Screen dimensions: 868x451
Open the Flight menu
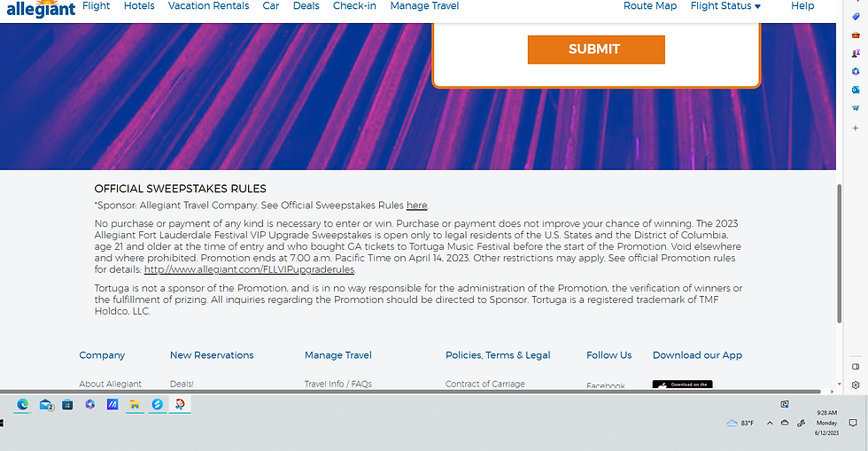[96, 6]
